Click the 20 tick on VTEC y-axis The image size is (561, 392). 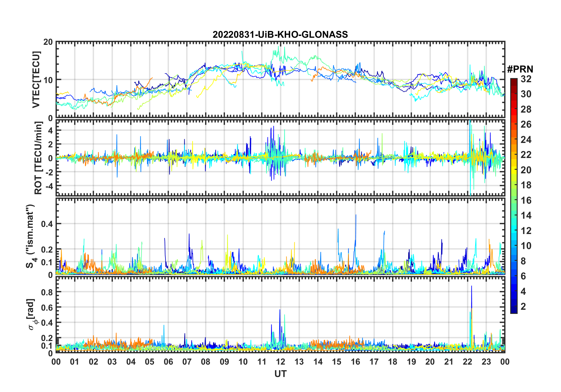pos(48,42)
